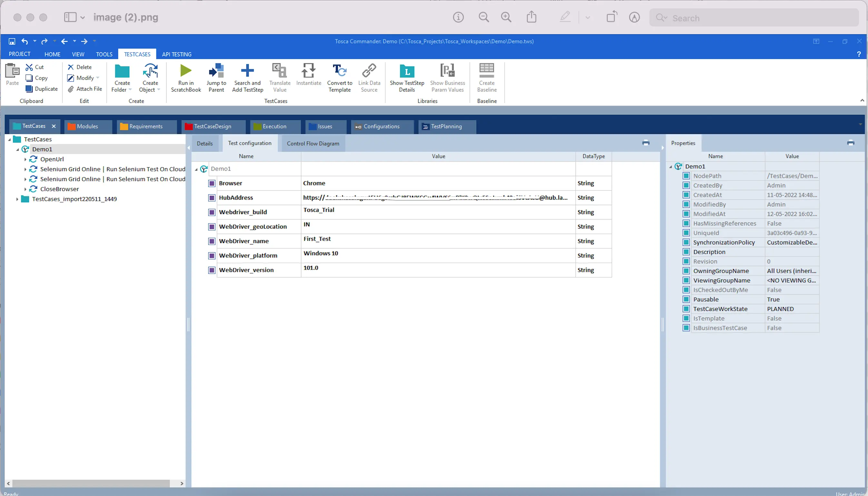Viewport: 868px width, 496px height.
Task: Expand the OpenUrl test step
Action: (x=25, y=159)
